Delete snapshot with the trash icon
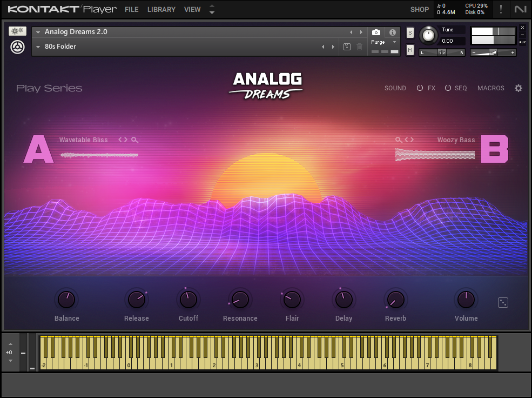The height and width of the screenshot is (398, 532). pyautogui.click(x=360, y=47)
